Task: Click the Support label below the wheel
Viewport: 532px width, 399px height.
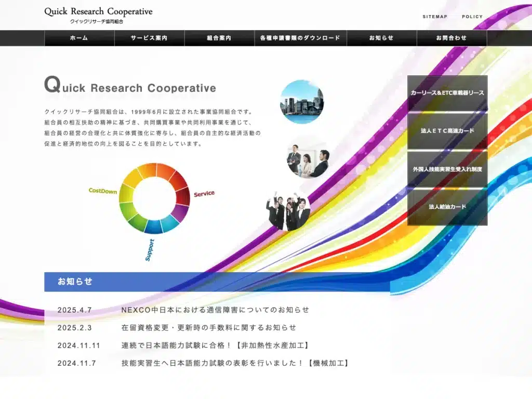Action: pyautogui.click(x=150, y=250)
